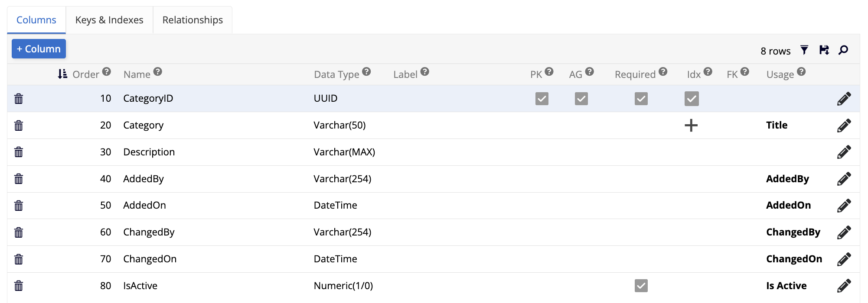The width and height of the screenshot is (868, 303).
Task: Toggle the PK checkbox for CategoryID
Action: [x=542, y=99]
